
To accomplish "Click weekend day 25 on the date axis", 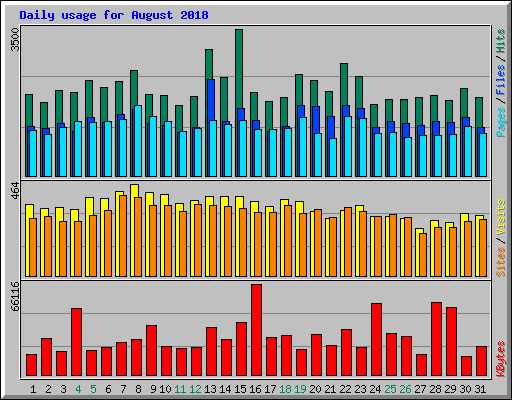I will 390,389.
